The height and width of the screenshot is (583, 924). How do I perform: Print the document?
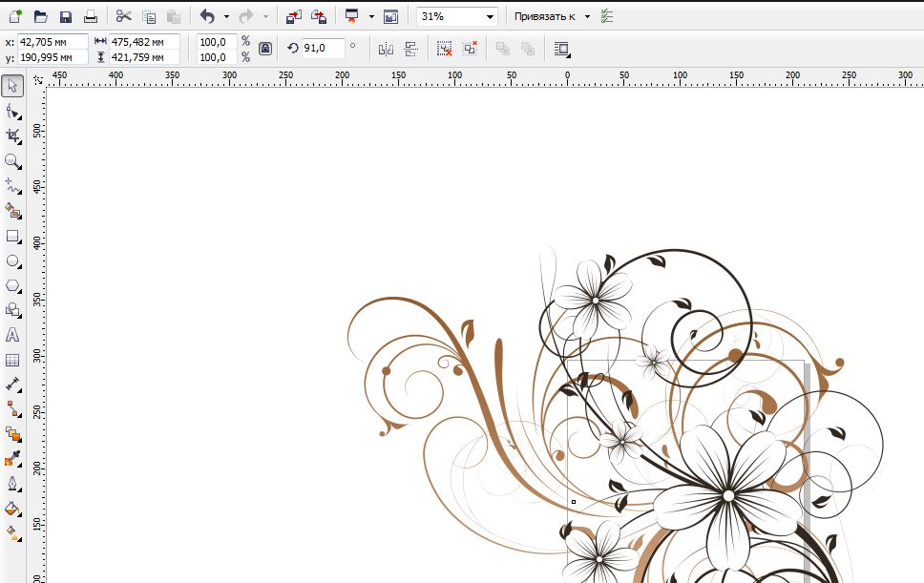click(x=91, y=16)
